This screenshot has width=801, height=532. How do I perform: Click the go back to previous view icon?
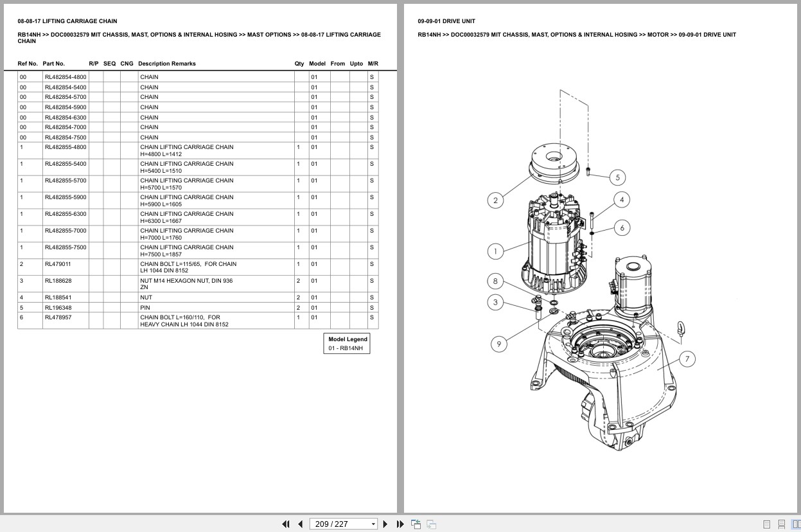[x=416, y=524]
